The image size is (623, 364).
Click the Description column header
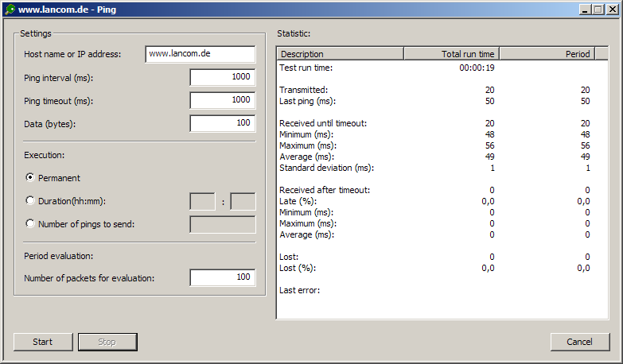(x=340, y=54)
